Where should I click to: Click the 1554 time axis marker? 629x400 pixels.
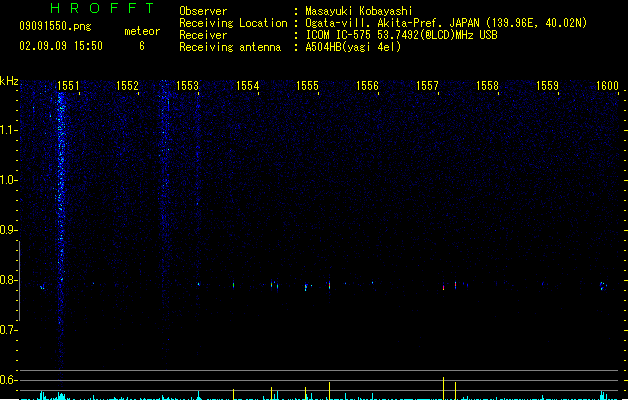click(248, 86)
